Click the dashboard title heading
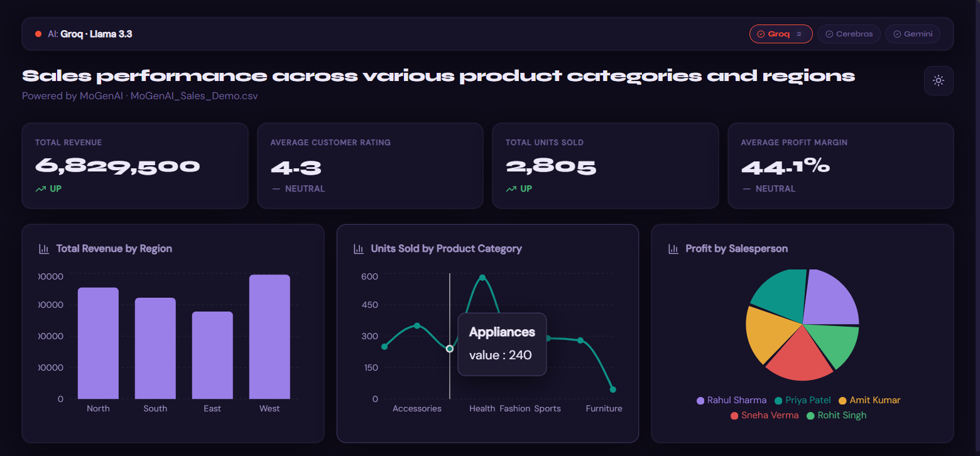The image size is (980, 456). tap(438, 76)
